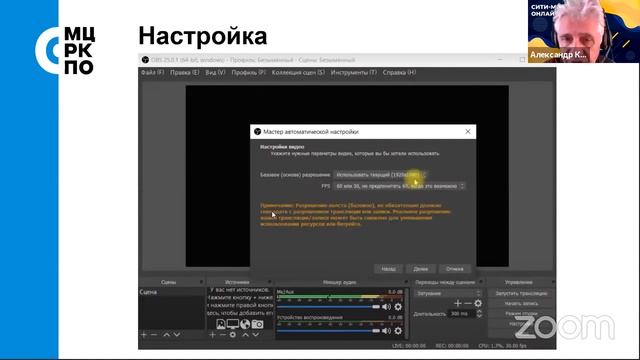Undock the audio mixer panel via header icon
Image resolution: width=640 pixels, height=360 pixels.
(x=406, y=282)
